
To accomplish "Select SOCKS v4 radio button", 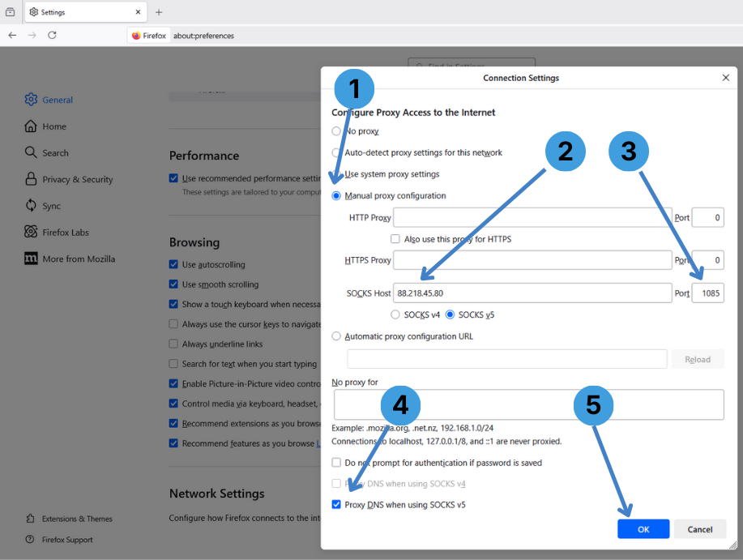I will (395, 314).
